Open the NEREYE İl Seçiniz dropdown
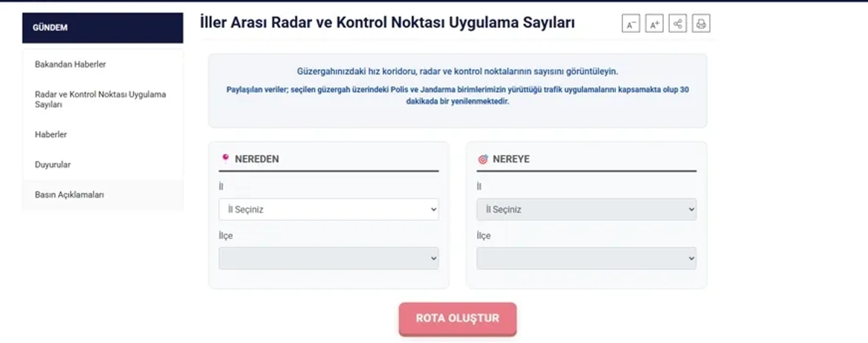The image size is (868, 343). [x=586, y=210]
